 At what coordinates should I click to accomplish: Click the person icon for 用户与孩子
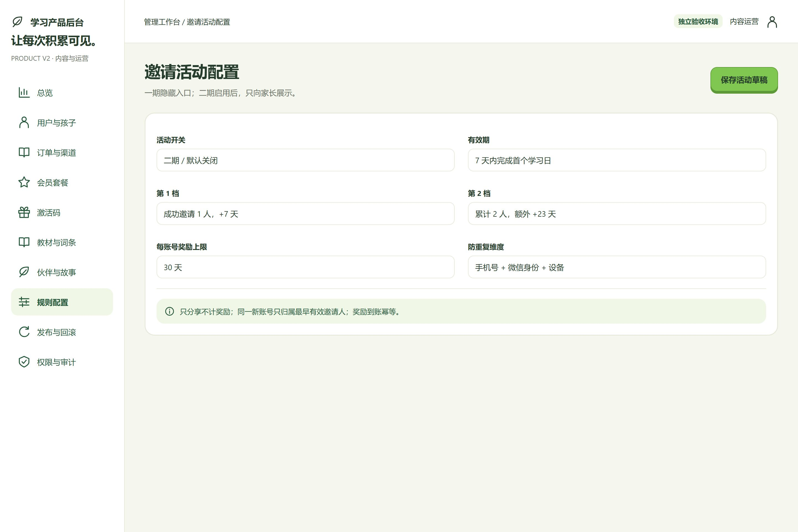[24, 122]
